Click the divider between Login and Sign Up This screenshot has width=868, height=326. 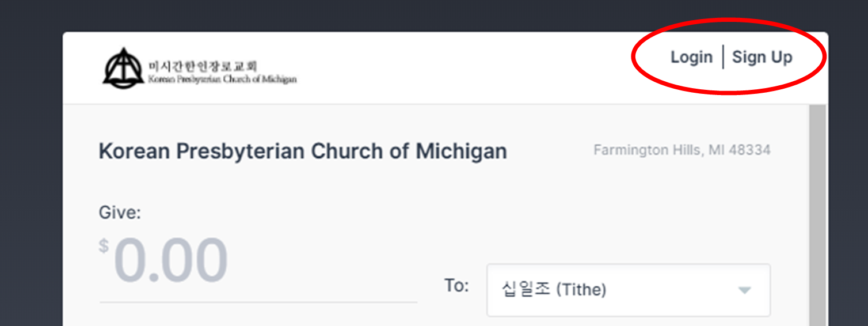[x=723, y=57]
